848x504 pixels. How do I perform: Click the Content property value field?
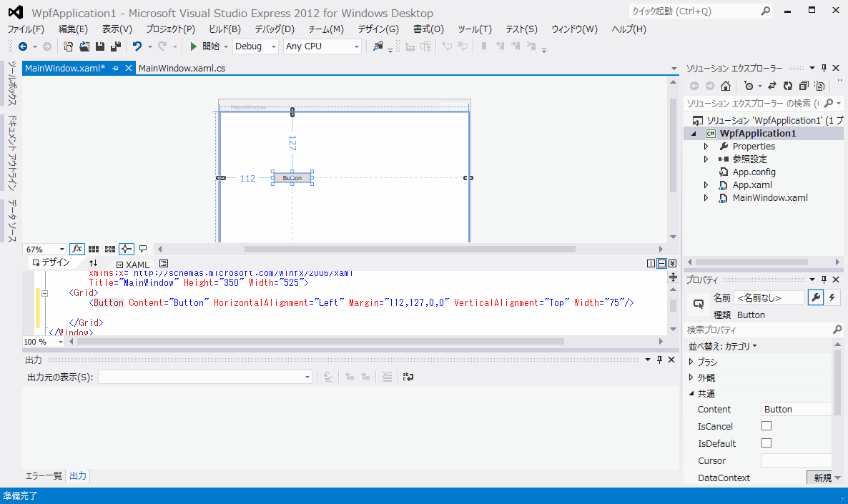pyautogui.click(x=796, y=410)
